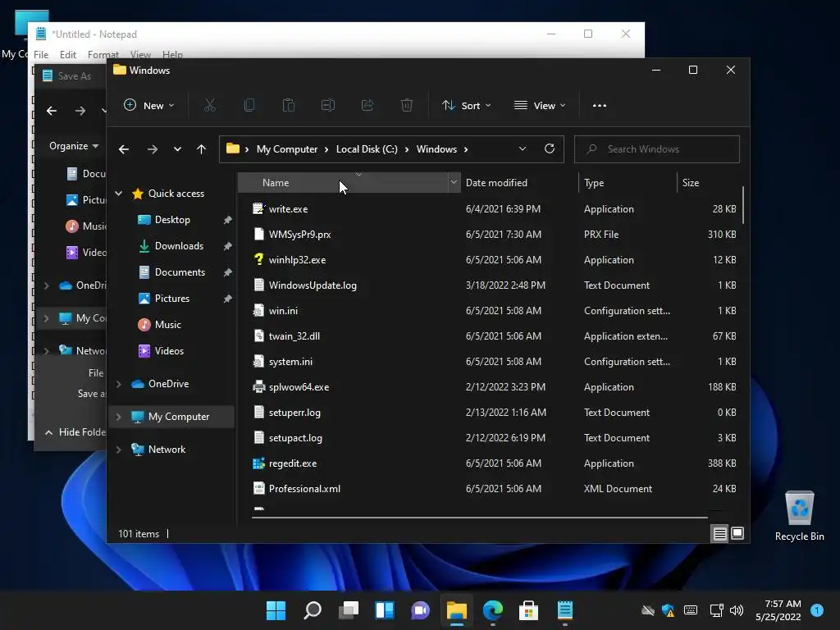This screenshot has height=630, width=840.
Task: Click the horizontal scrollbar below file list
Action: tap(479, 518)
